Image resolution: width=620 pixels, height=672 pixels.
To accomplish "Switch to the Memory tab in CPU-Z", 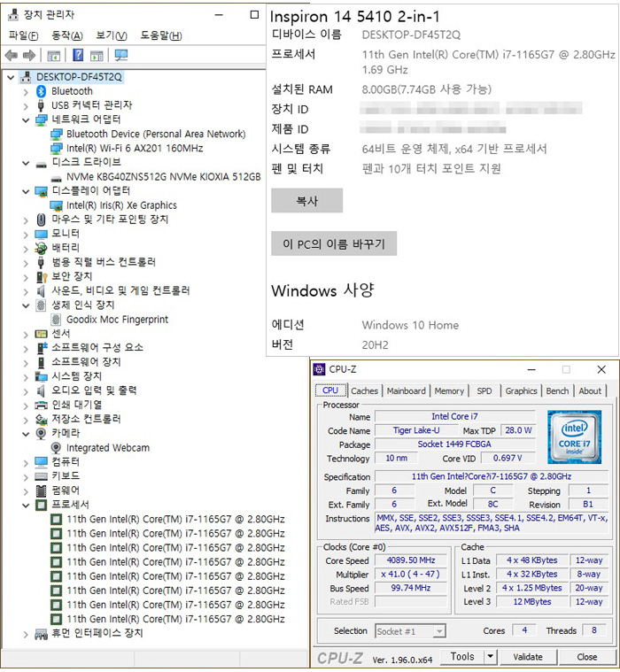I will (449, 390).
